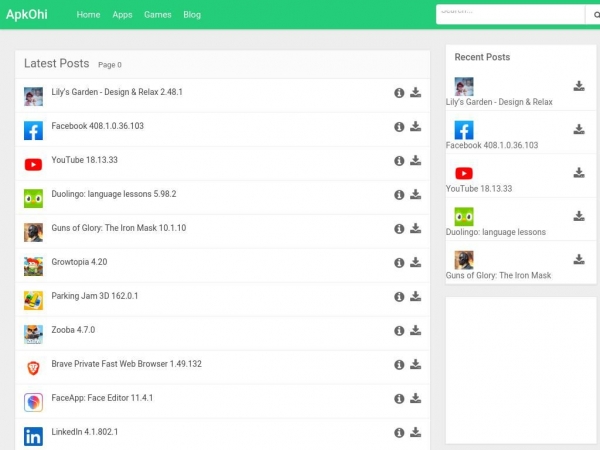Click the ApkOhi site logo
This screenshot has height=450, width=600.
click(x=27, y=15)
